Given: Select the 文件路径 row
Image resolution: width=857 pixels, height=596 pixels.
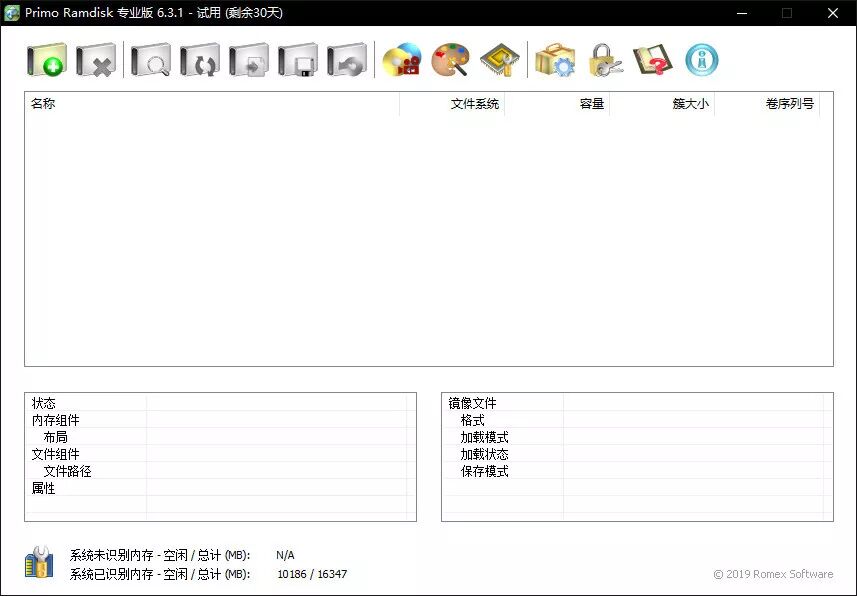Looking at the screenshot, I should [220, 471].
